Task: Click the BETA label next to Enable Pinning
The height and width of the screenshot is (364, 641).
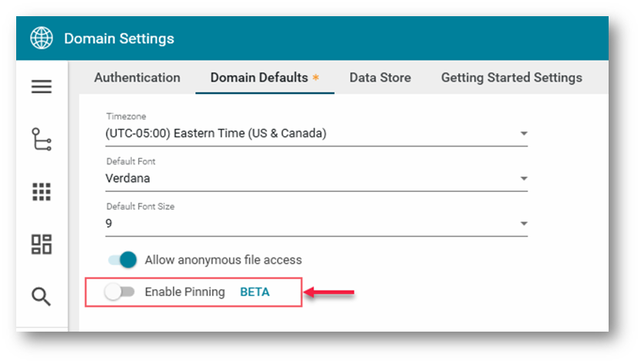Action: point(255,292)
